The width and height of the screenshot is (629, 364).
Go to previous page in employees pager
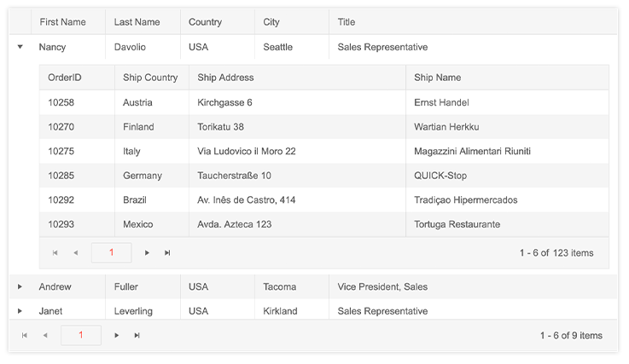tap(45, 335)
